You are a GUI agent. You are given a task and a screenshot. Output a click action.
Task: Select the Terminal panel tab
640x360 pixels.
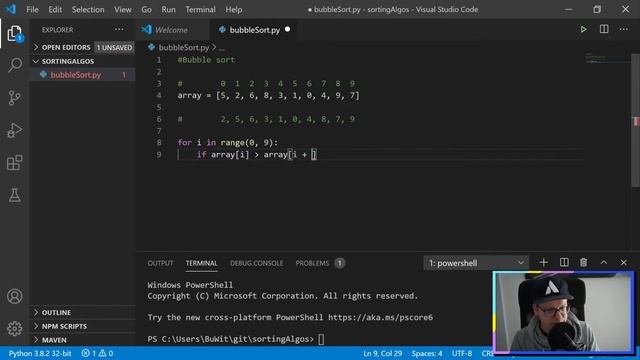pos(202,263)
